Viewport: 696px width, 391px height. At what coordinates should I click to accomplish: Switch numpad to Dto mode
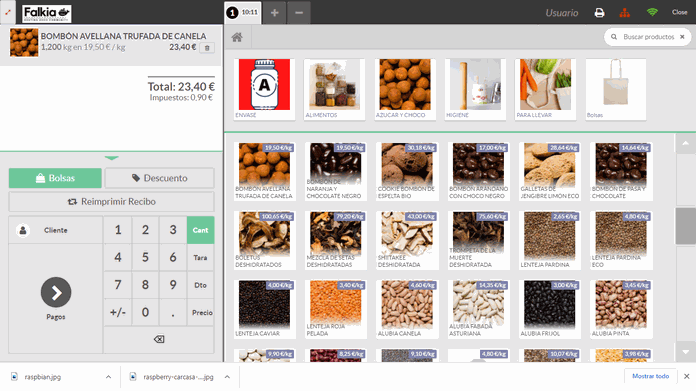[200, 285]
